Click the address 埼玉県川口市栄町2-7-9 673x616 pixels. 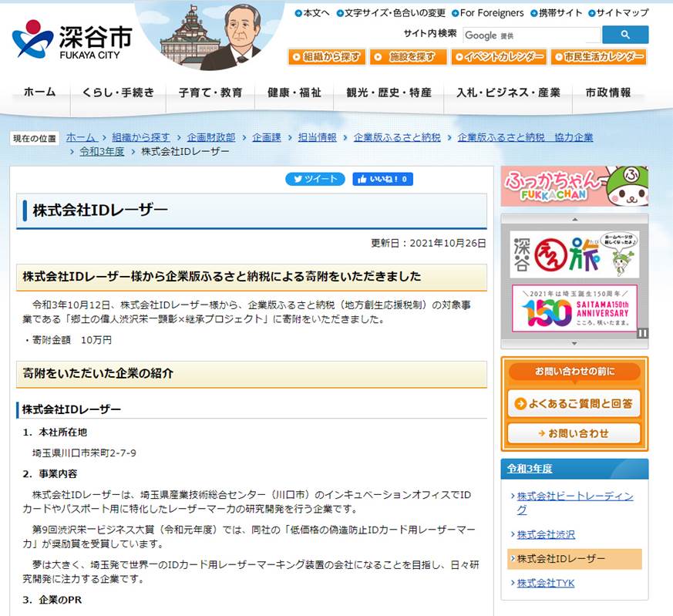(x=84, y=453)
